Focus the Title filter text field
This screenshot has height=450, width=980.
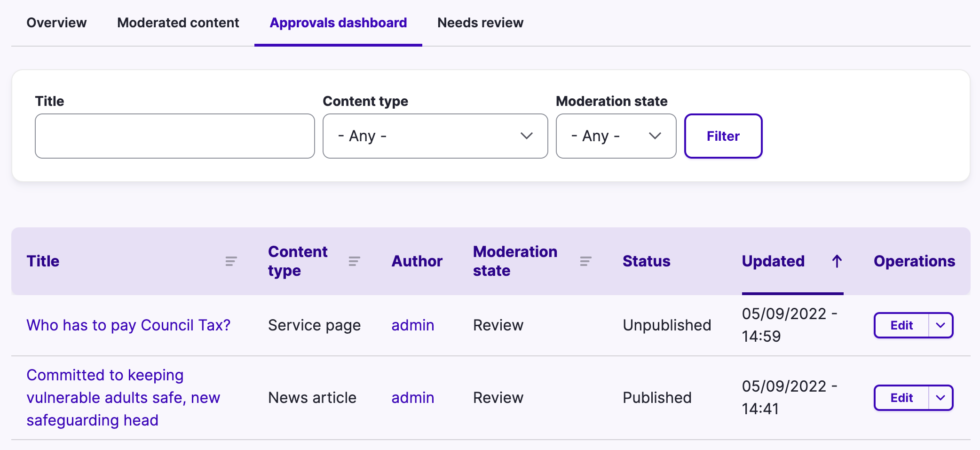pos(174,136)
